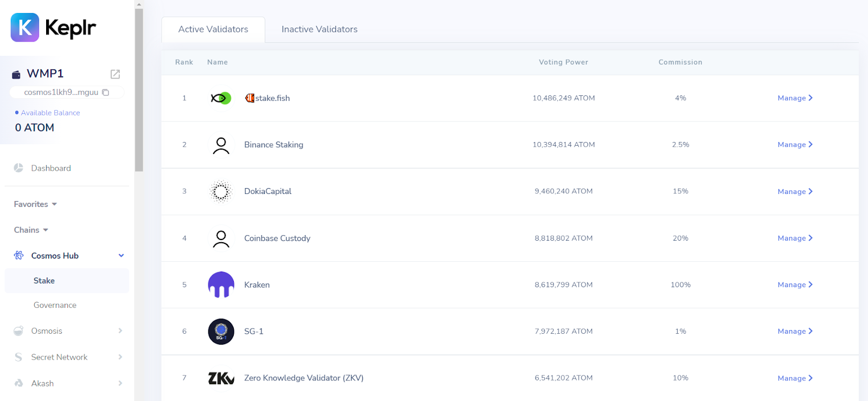The width and height of the screenshot is (868, 401).
Task: Click the wallet icon beside WMP1
Action: click(x=16, y=75)
